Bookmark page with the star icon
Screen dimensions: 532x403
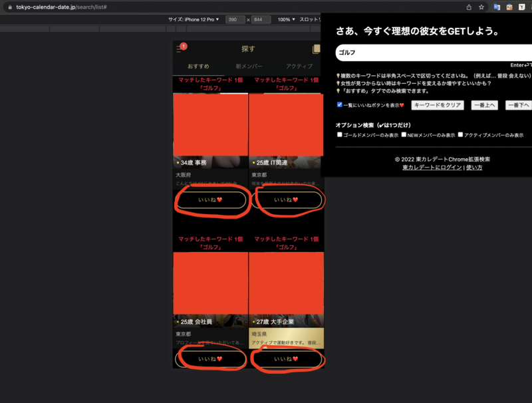[481, 7]
